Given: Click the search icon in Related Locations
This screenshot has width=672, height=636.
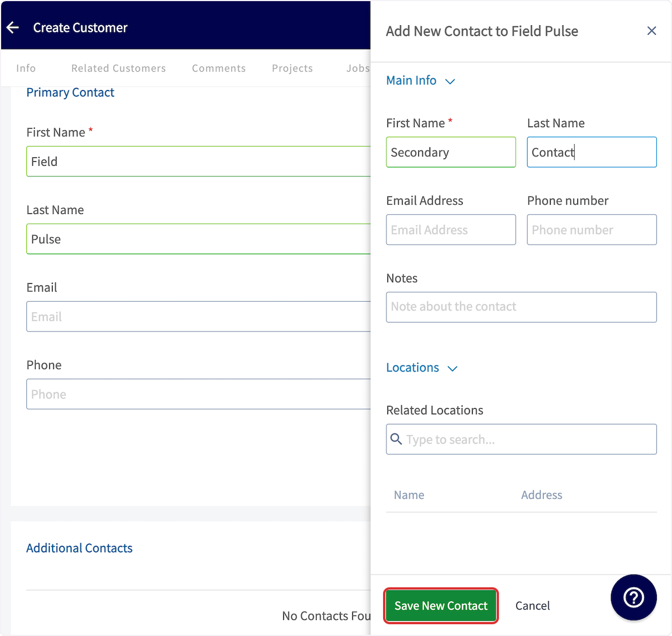Looking at the screenshot, I should click(x=396, y=439).
